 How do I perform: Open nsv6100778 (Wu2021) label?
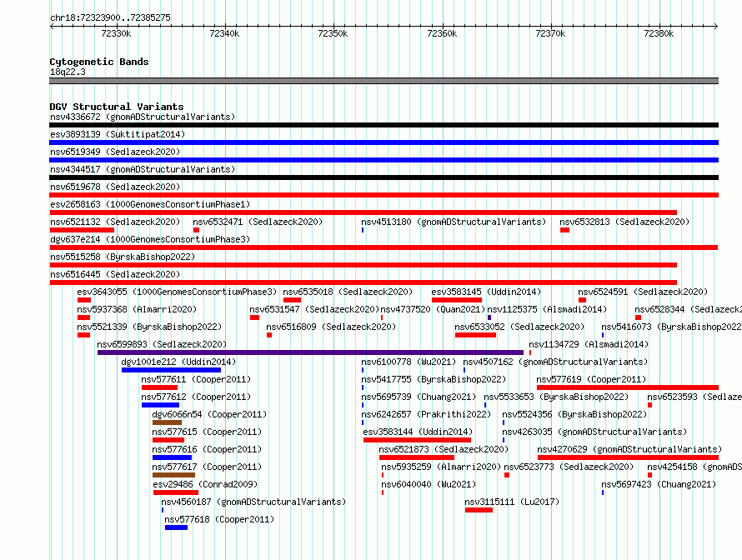(x=409, y=362)
